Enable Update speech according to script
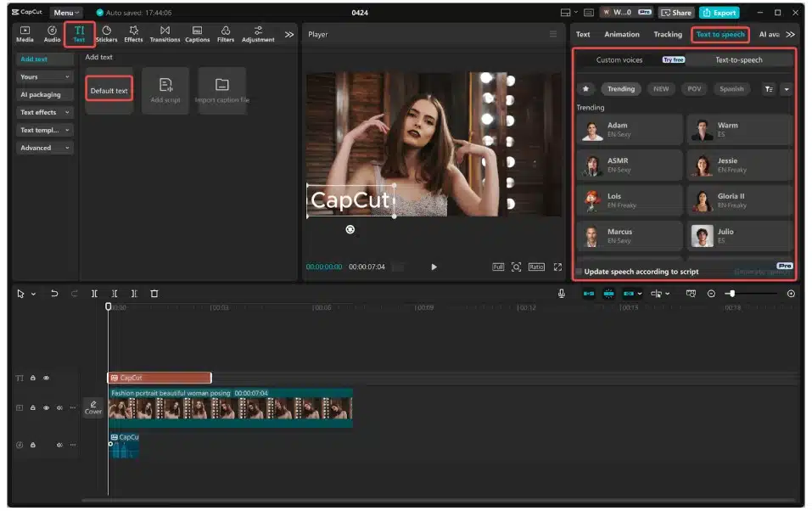 (x=580, y=272)
